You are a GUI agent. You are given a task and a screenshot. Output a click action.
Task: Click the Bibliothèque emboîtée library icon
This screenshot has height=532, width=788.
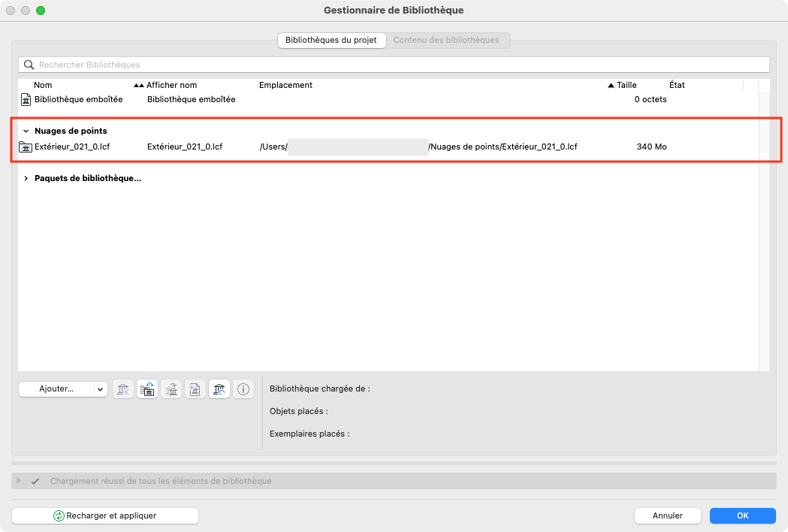(26, 99)
